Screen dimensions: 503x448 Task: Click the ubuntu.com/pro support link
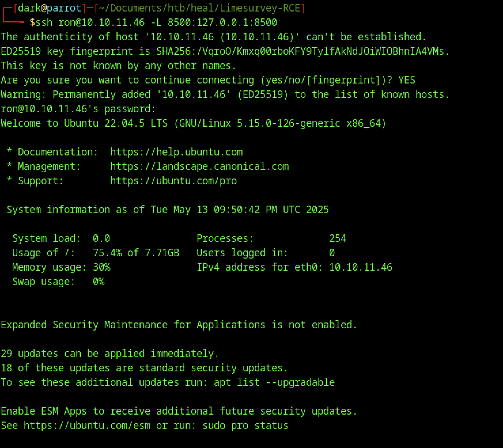173,181
